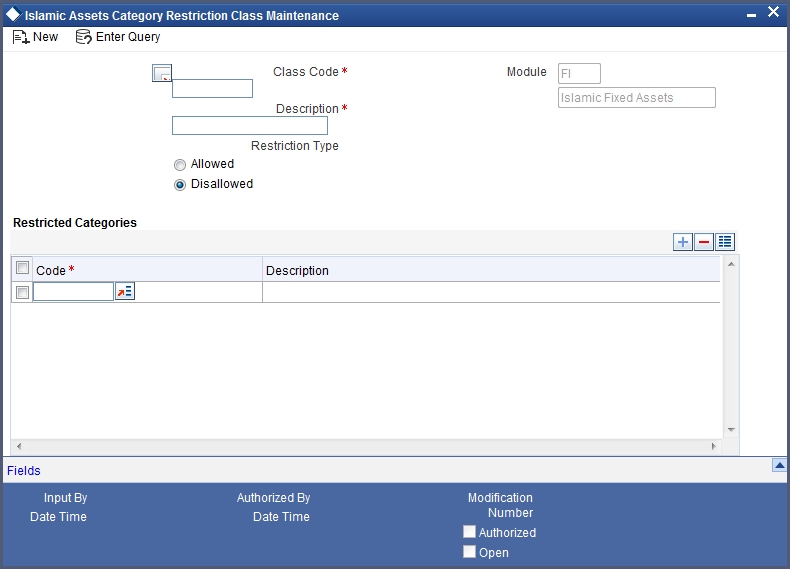Click the window title text
Image resolution: width=790 pixels, height=569 pixels.
pos(182,16)
